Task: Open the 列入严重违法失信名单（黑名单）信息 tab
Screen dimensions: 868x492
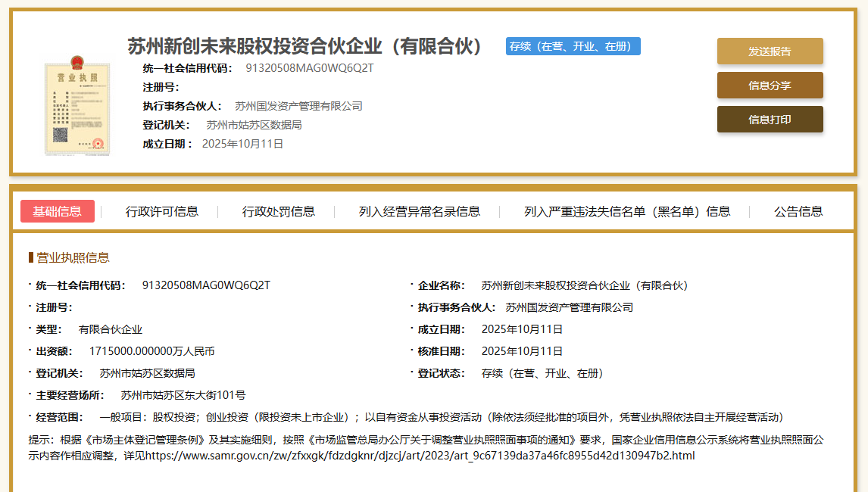Action: click(x=627, y=211)
